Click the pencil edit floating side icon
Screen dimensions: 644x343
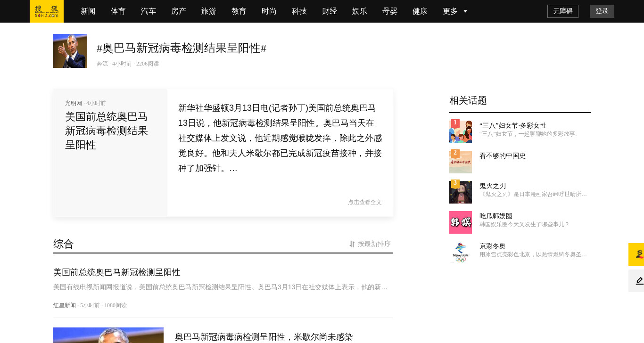(636, 281)
